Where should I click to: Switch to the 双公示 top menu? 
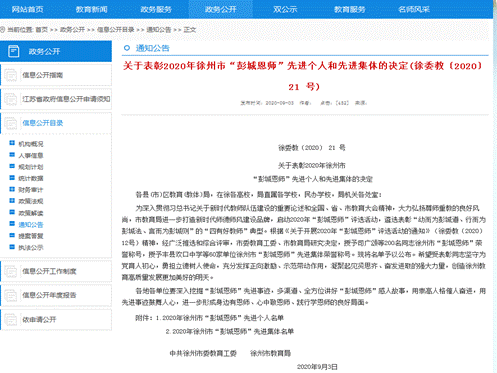tap(285, 9)
